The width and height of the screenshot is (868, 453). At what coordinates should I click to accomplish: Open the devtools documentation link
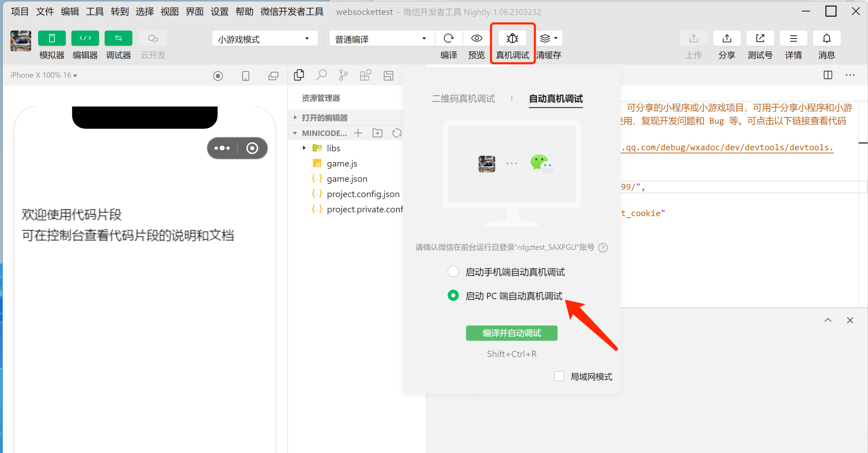tap(728, 148)
